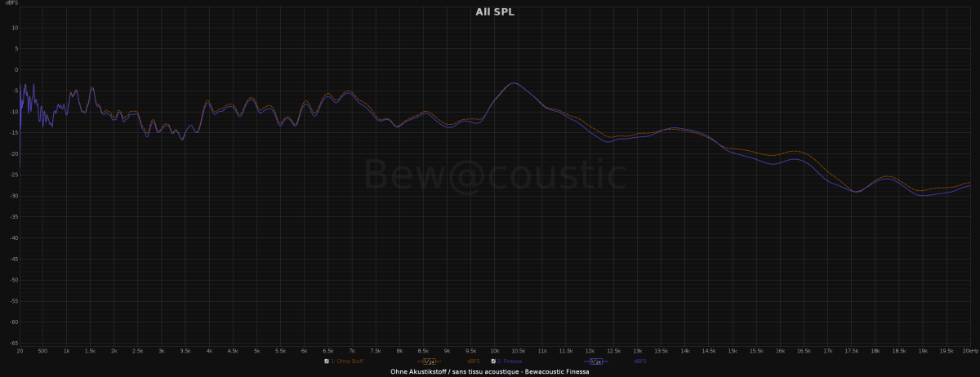The height and width of the screenshot is (377, 980).
Task: Click the 10k tick on the frequency axis
Action: pos(494,351)
